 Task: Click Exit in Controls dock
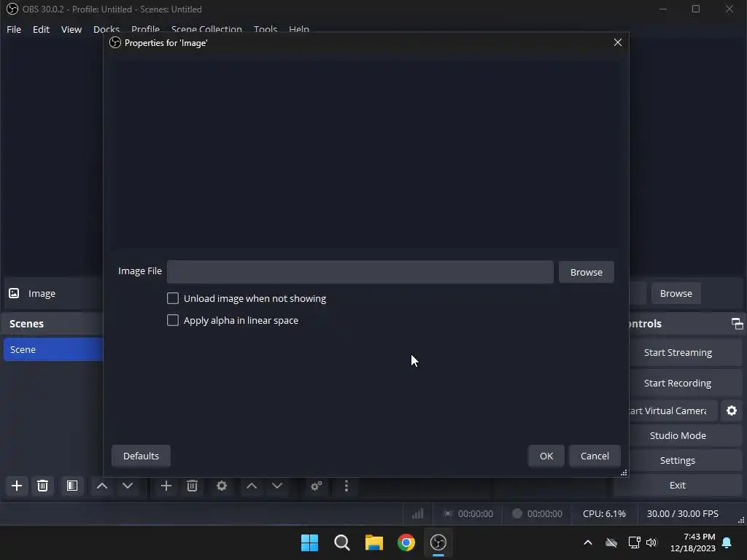pyautogui.click(x=678, y=485)
